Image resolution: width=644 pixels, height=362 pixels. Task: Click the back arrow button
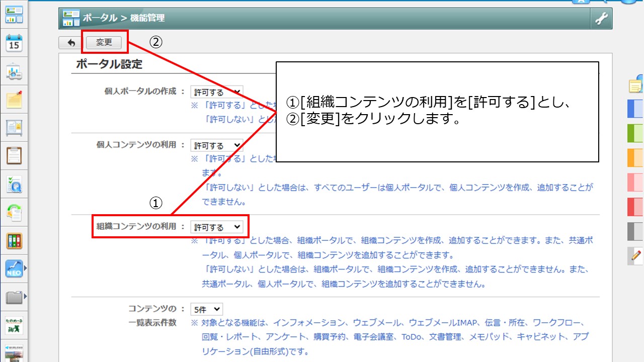[71, 43]
